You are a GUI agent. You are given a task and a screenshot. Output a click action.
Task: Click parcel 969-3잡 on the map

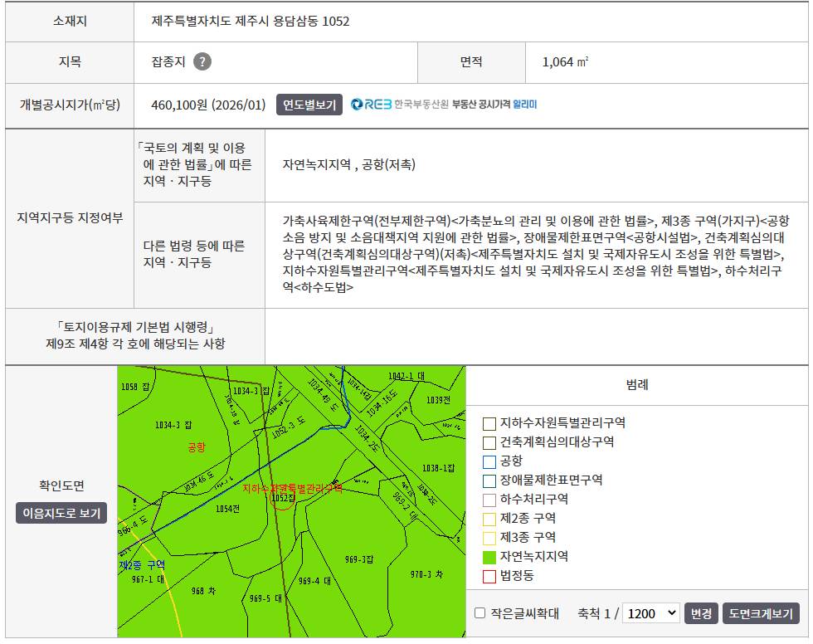tap(358, 559)
